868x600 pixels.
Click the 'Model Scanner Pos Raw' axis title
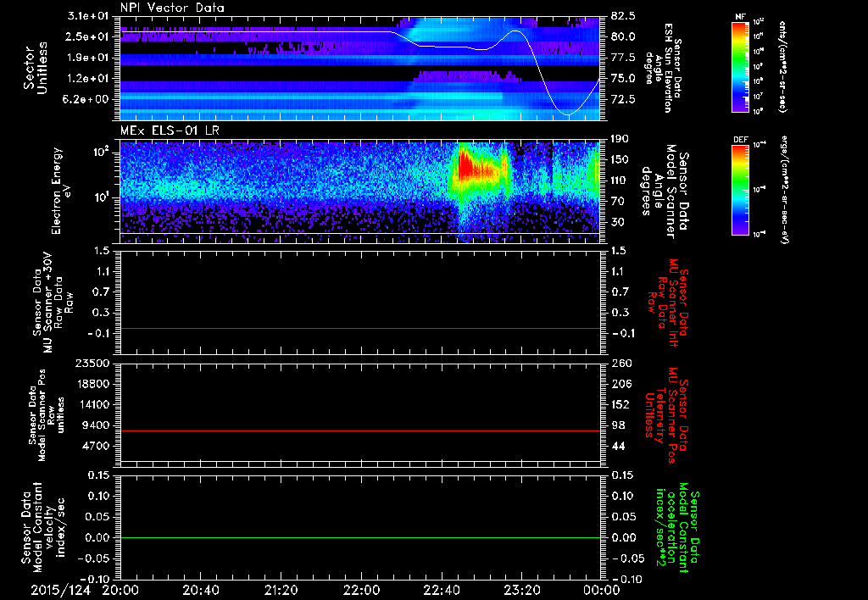click(x=46, y=415)
